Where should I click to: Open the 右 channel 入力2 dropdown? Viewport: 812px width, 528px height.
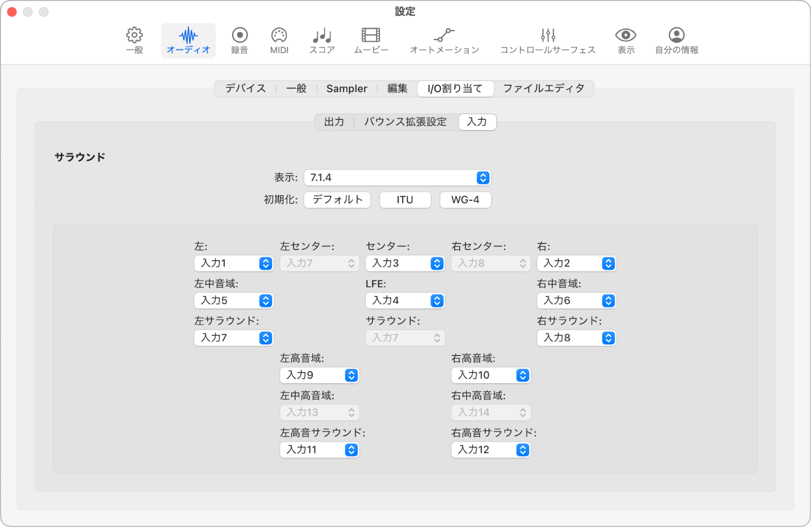[x=576, y=263]
